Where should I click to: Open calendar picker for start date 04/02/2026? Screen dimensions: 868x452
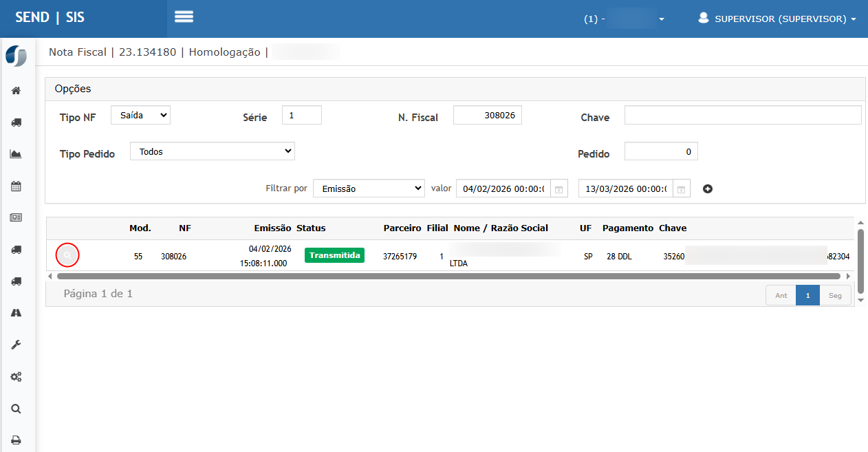[x=559, y=189]
